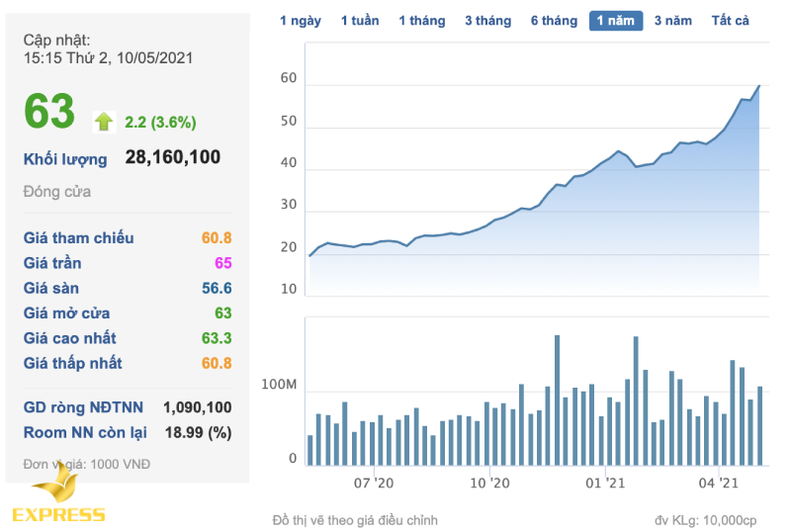The width and height of the screenshot is (791, 532).
Task: Click the "Khối lượng" volume label
Action: pyautogui.click(x=65, y=159)
